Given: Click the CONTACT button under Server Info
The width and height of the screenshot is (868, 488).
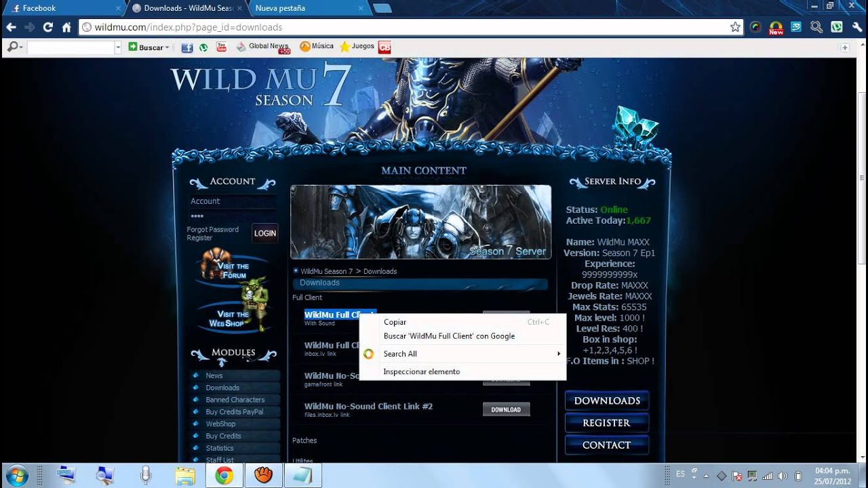Looking at the screenshot, I should [x=607, y=445].
